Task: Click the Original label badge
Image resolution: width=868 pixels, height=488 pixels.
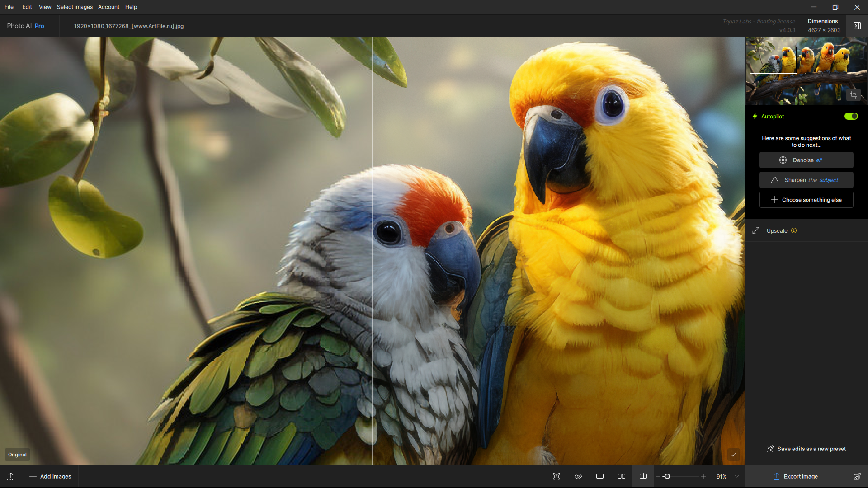Action: pos(17,455)
